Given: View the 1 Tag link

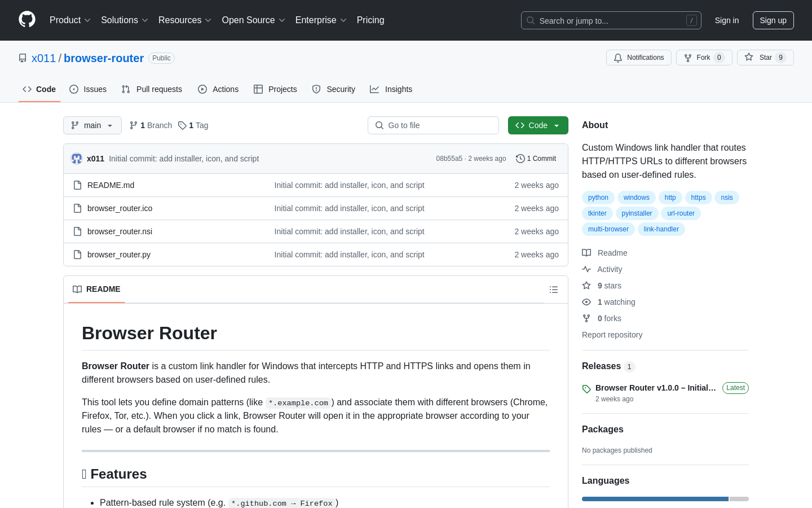Looking at the screenshot, I should pos(193,125).
